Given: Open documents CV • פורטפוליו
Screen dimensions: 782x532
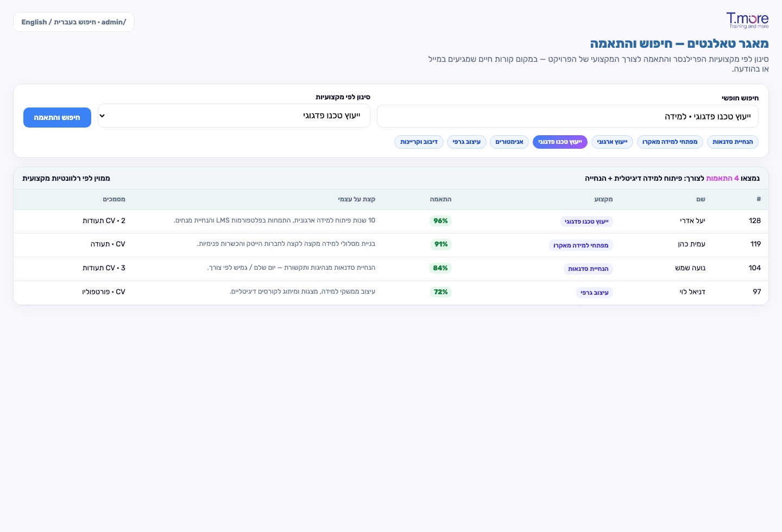Looking at the screenshot, I should click(104, 292).
